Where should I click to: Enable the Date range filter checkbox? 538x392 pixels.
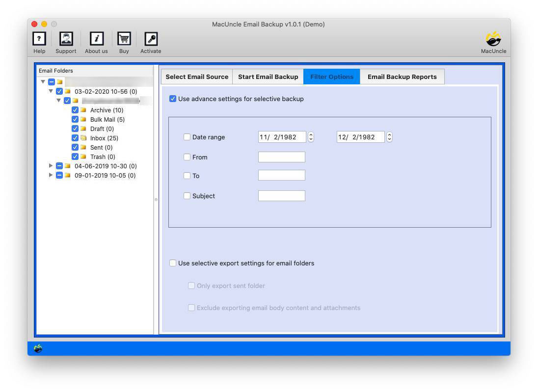point(187,137)
